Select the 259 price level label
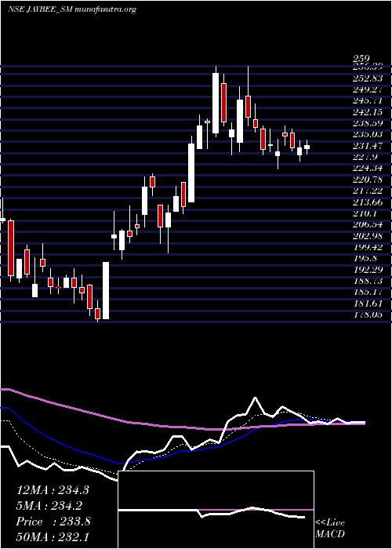The width and height of the screenshot is (392, 549). [x=361, y=59]
